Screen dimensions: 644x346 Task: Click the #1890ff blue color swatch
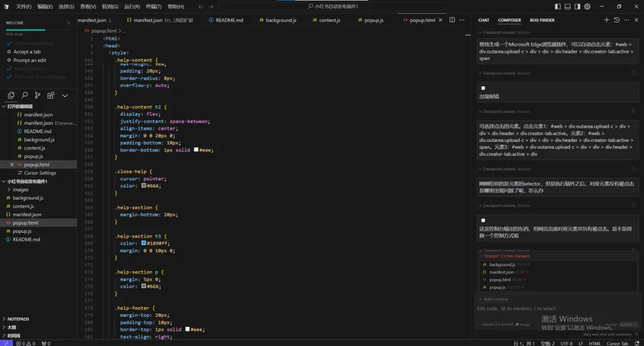[144, 243]
